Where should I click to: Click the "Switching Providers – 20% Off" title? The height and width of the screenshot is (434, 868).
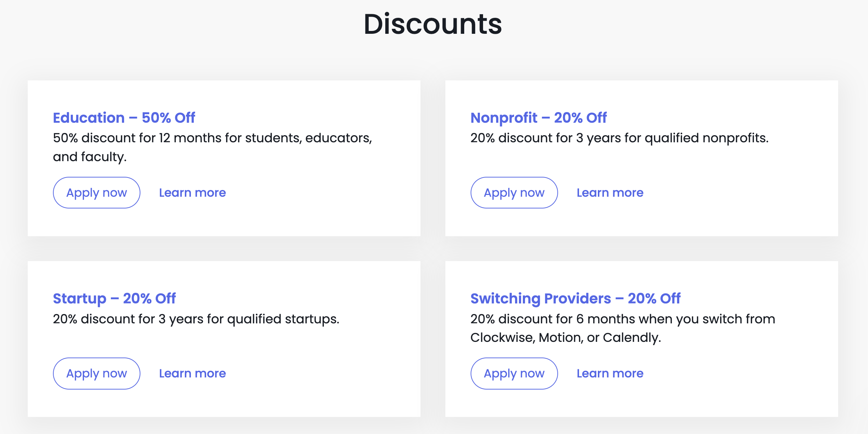[575, 298]
